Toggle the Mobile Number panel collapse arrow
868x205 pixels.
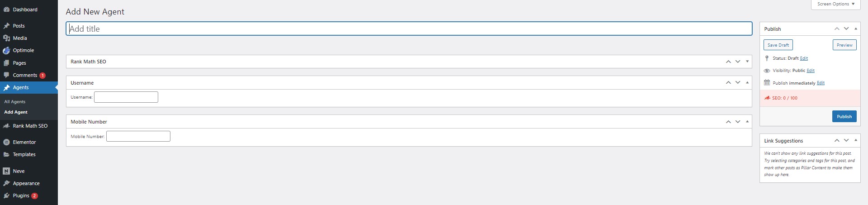point(747,121)
